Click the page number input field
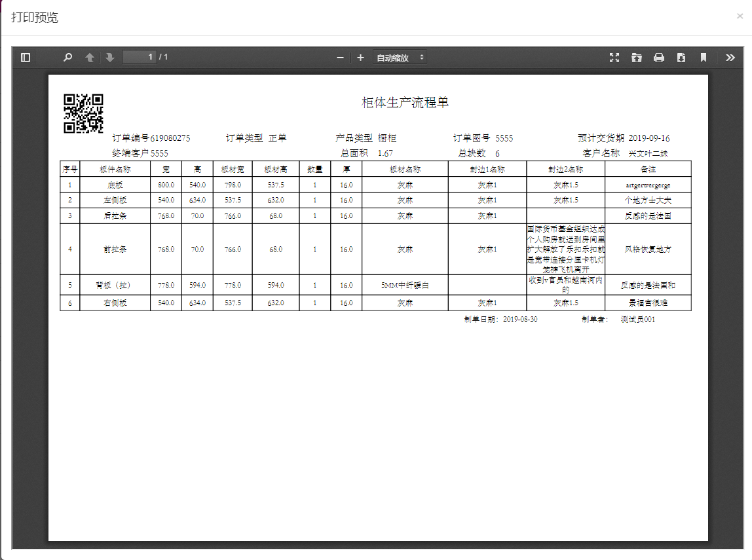 pyautogui.click(x=140, y=56)
